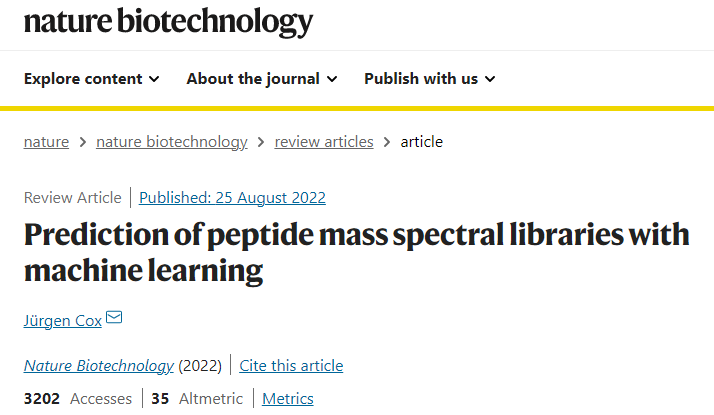Click the breadcrumb arrow after review articles

pos(387,142)
